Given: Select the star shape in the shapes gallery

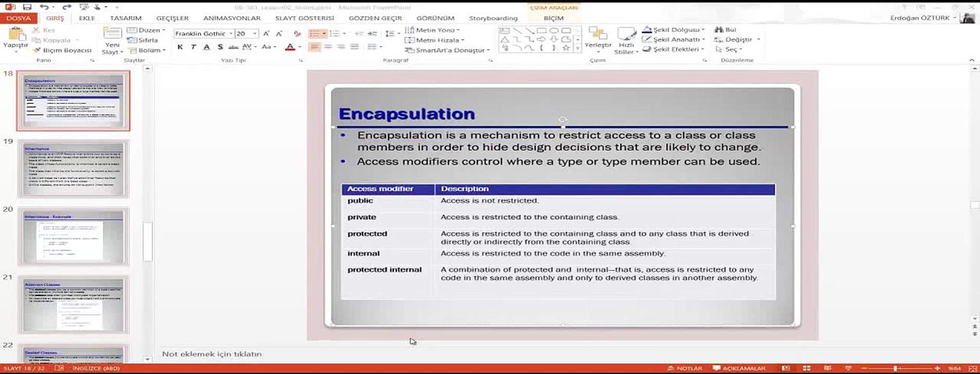Looking at the screenshot, I should (x=566, y=48).
